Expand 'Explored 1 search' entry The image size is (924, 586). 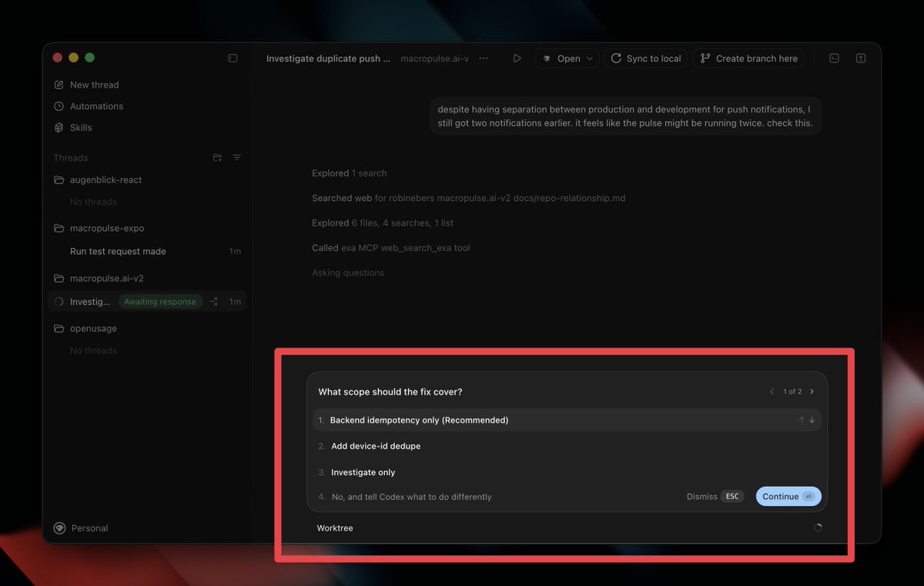(x=349, y=173)
